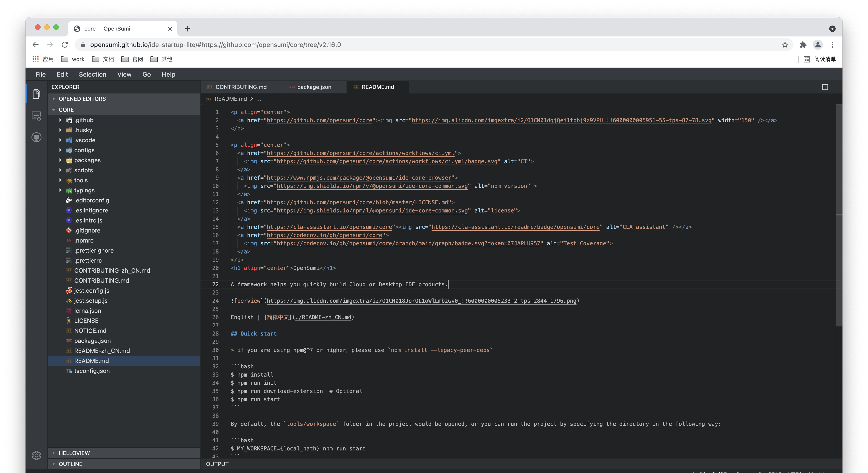Open the Edit menu
Screen dimensions: 868x473
click(62, 75)
